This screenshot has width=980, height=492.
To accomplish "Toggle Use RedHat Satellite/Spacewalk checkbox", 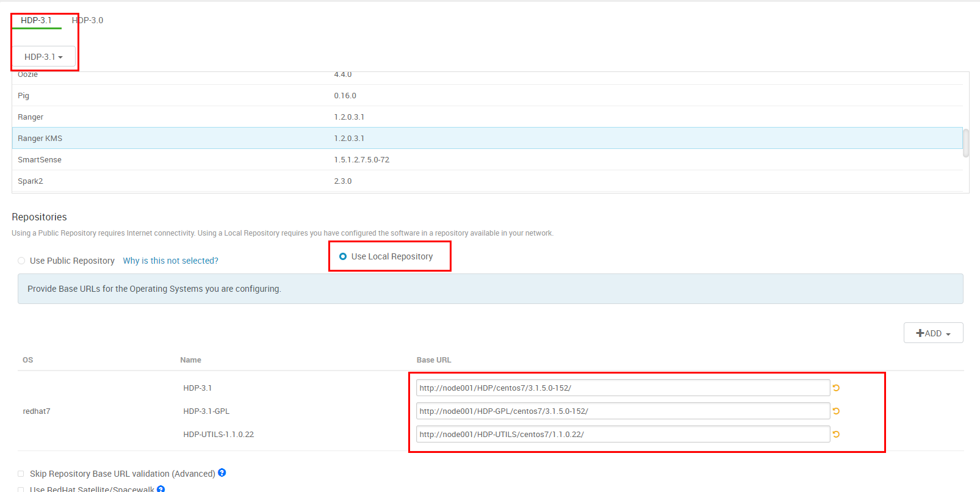I will [21, 489].
